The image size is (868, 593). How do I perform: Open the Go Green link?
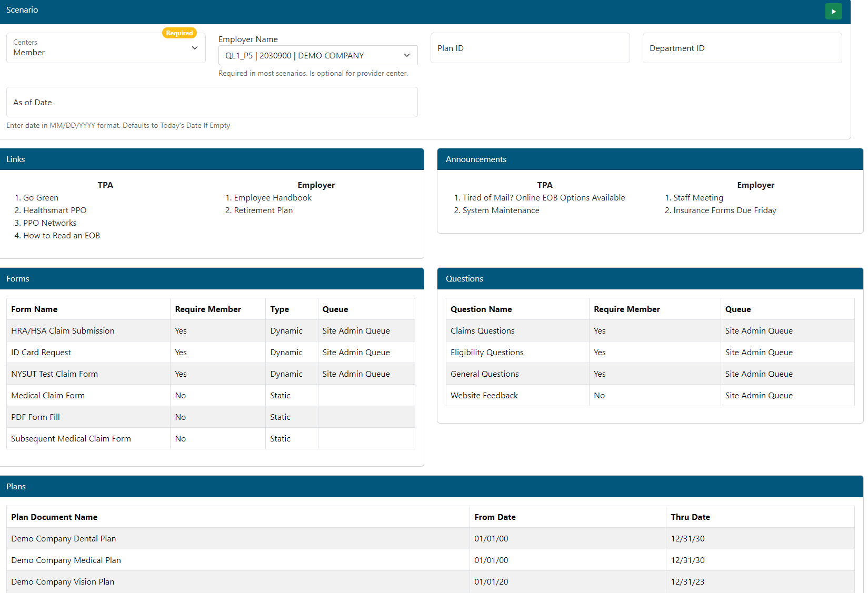41,198
